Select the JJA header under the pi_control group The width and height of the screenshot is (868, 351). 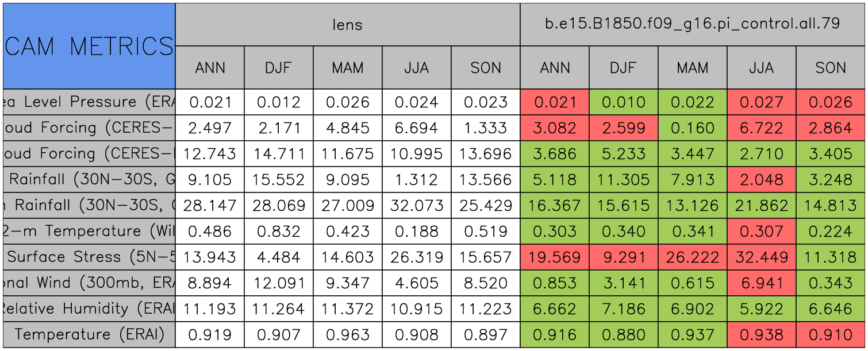point(761,68)
